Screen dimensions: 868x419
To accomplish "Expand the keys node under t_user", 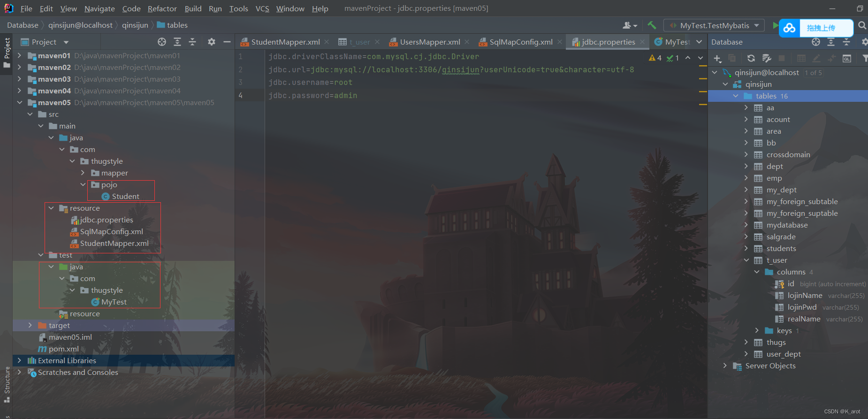I will 757,330.
